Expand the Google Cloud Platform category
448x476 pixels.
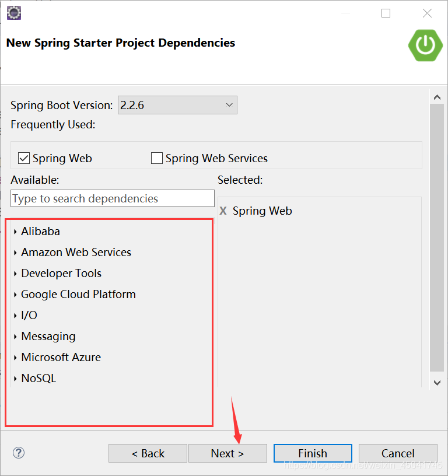(15, 295)
